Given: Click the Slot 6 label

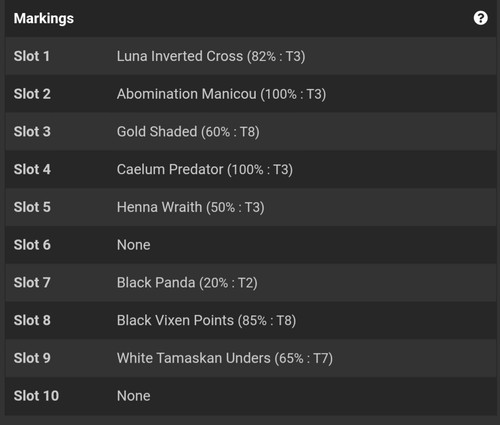Looking at the screenshot, I should tap(32, 245).
